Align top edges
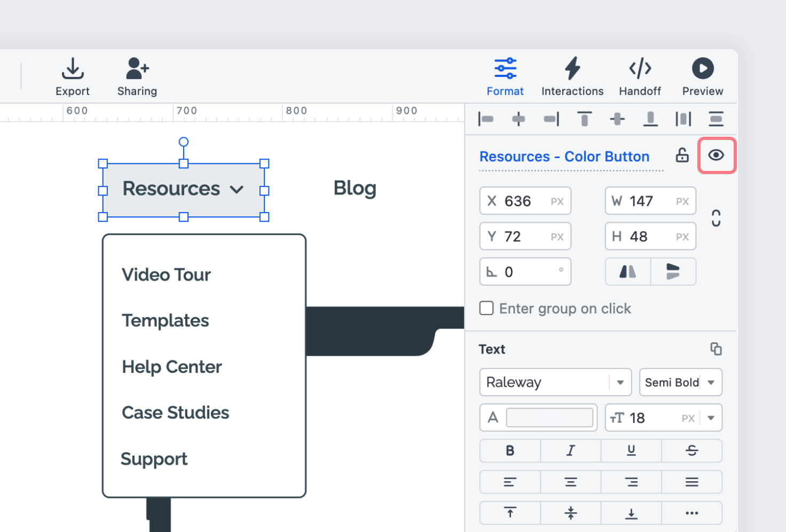Screen dimensions: 786x532 pos(585,119)
